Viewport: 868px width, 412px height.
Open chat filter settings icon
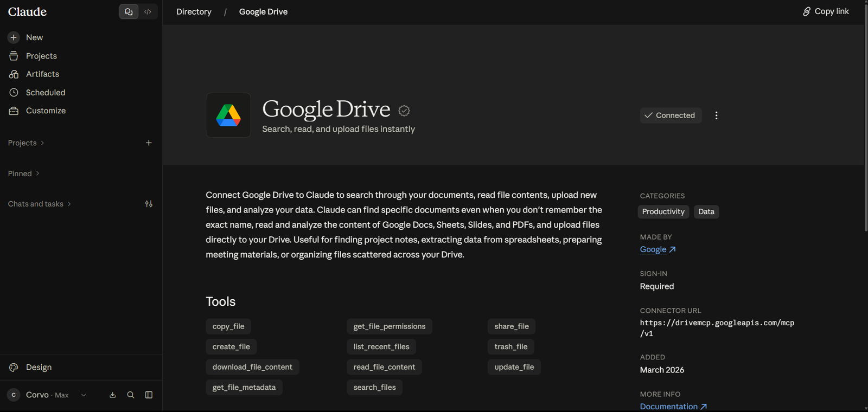pos(149,204)
